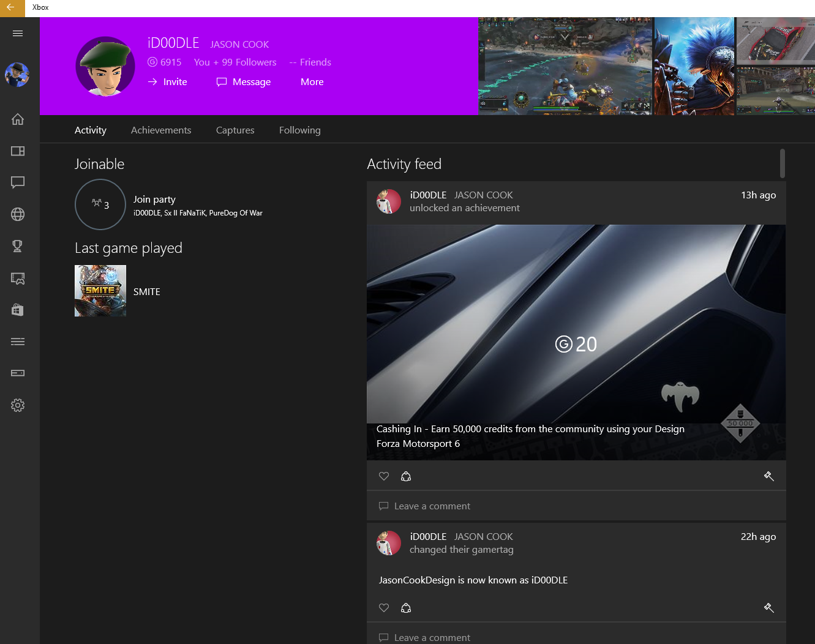The width and height of the screenshot is (815, 644).
Task: Switch to the Following tab
Action: coord(300,130)
